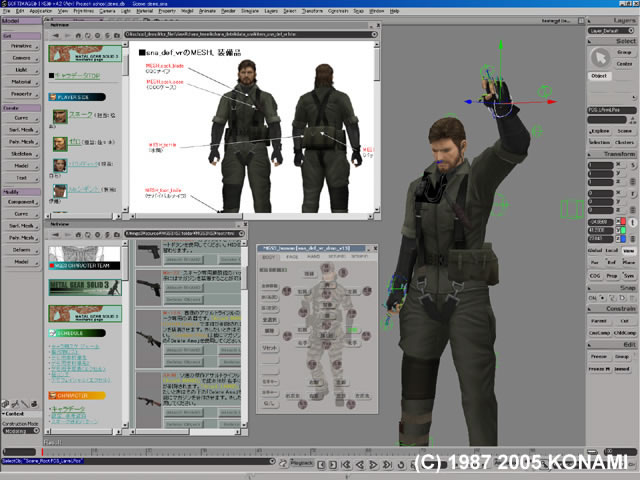The image size is (640, 480).
Task: Click the red timeline current-frame marker
Action: pyautogui.click(x=42, y=452)
